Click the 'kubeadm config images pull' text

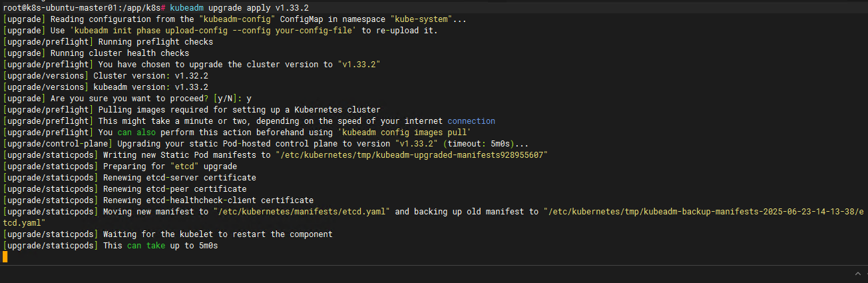tap(404, 132)
